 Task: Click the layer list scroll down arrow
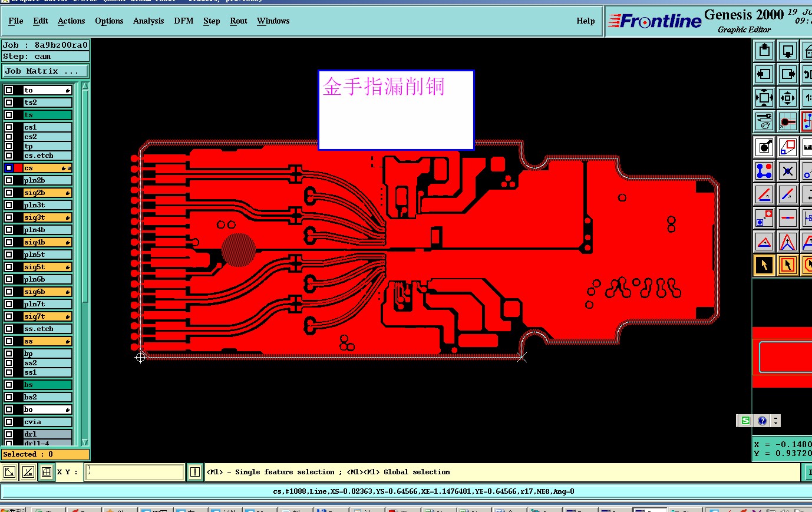pos(85,442)
